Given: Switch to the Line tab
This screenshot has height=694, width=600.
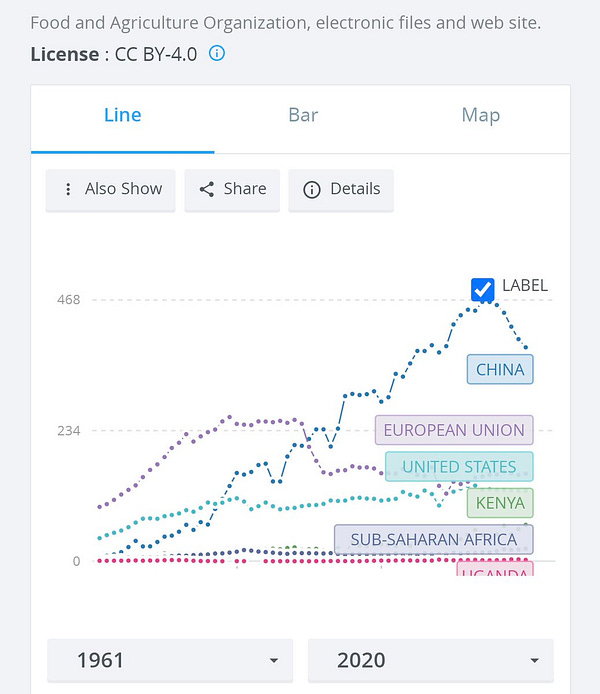Looking at the screenshot, I should [x=123, y=115].
